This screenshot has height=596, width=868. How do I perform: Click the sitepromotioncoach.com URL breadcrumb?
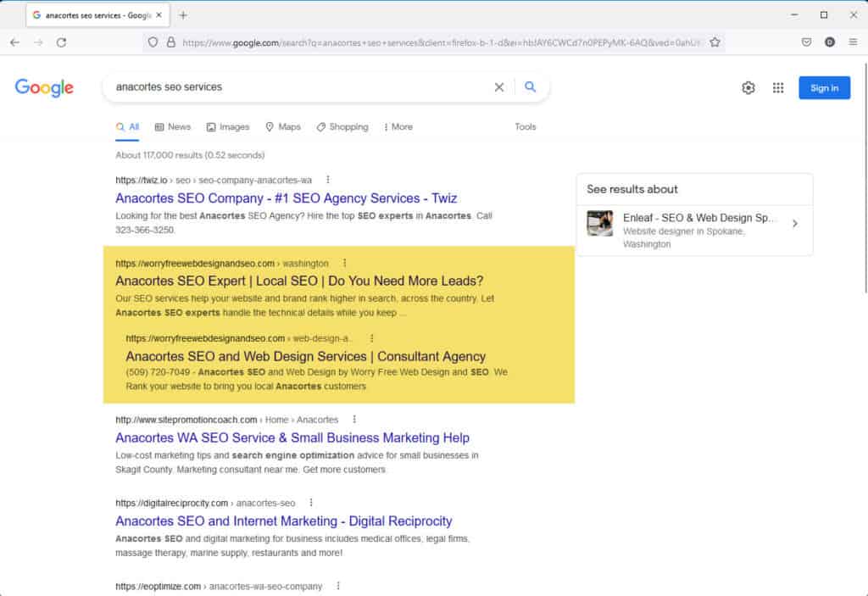coord(227,420)
